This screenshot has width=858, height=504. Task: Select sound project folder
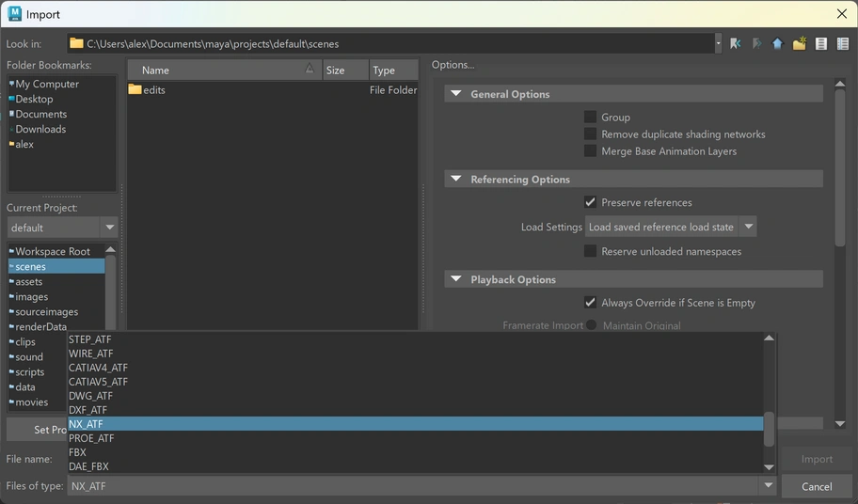pyautogui.click(x=29, y=356)
